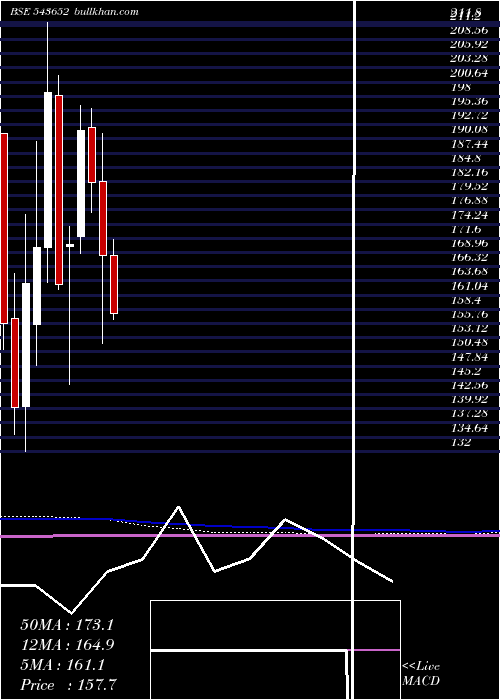Click the 147.84 price axis label

point(469,357)
